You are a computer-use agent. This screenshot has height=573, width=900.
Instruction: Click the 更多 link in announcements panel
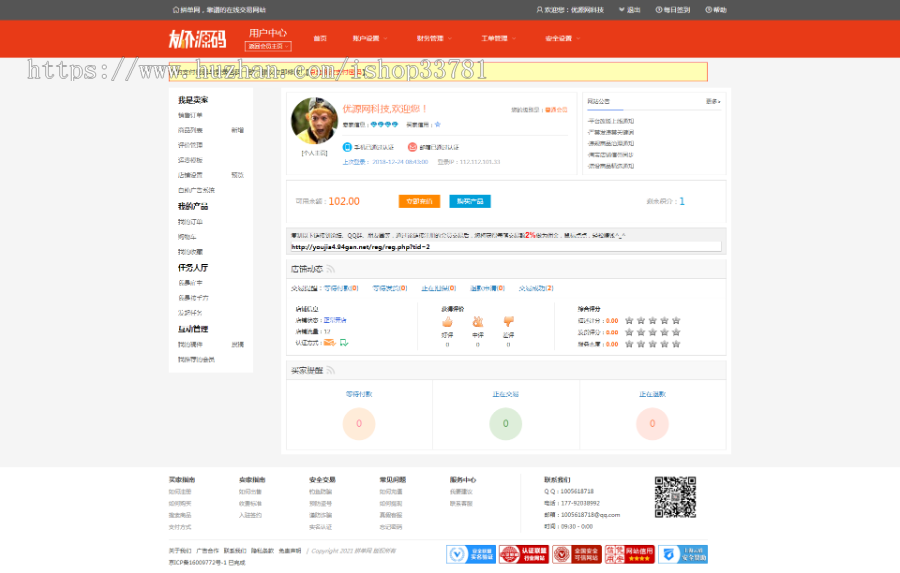coord(712,101)
